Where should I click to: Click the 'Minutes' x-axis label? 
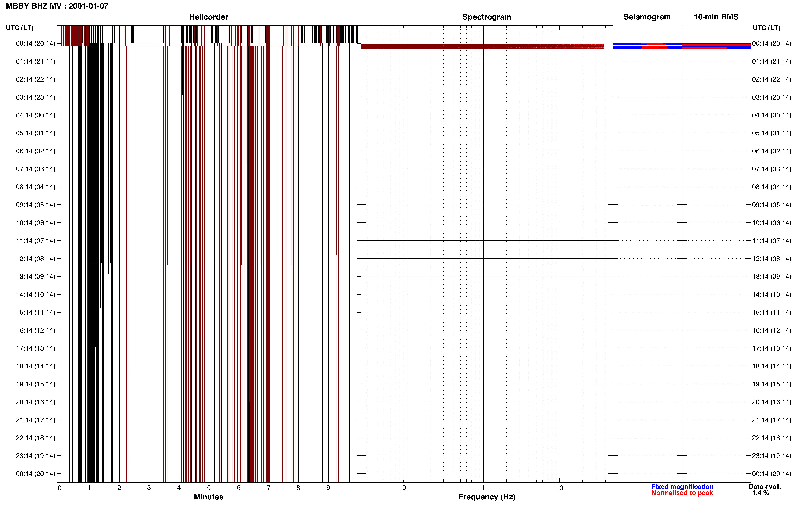(x=209, y=497)
